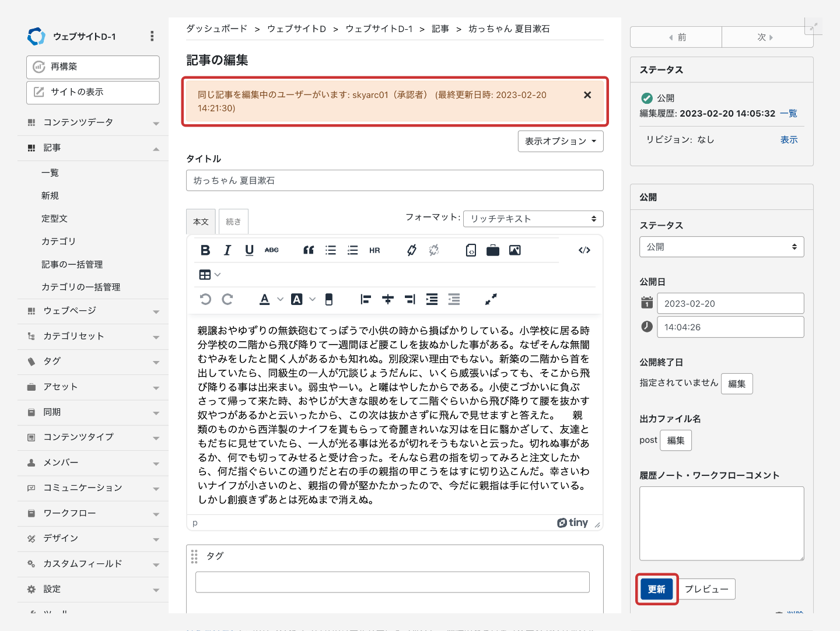Expand editor to fullscreen mode

click(491, 299)
